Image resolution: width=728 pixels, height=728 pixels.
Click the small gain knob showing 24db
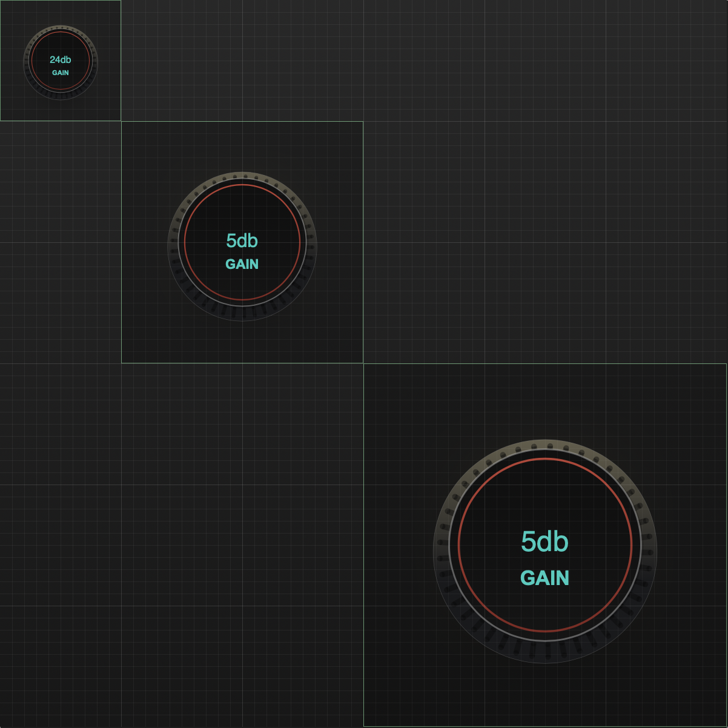point(61,62)
